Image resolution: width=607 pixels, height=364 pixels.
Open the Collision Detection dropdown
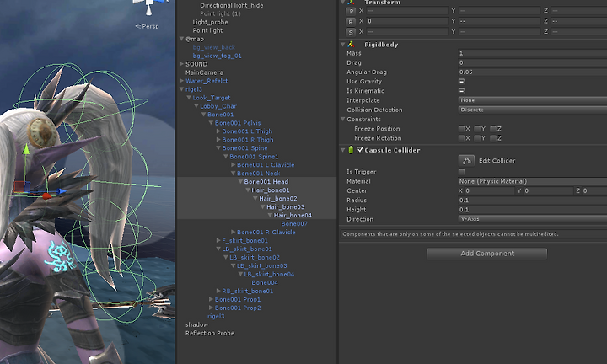[533, 110]
